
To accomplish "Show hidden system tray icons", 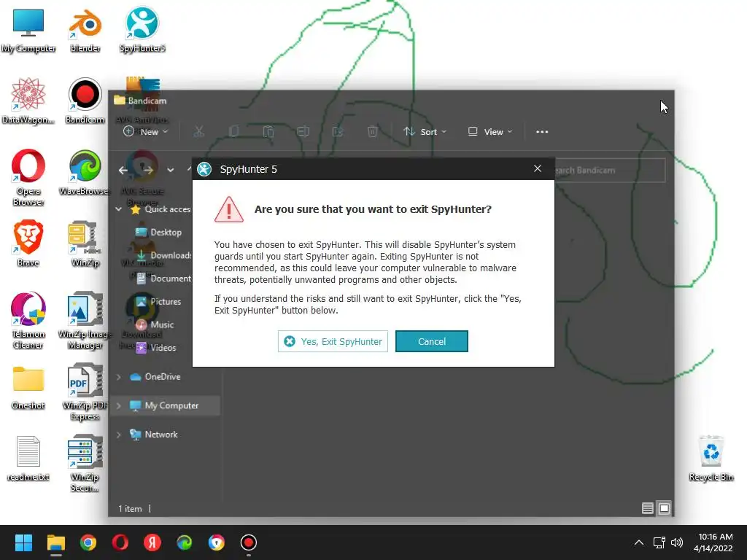I will click(639, 542).
